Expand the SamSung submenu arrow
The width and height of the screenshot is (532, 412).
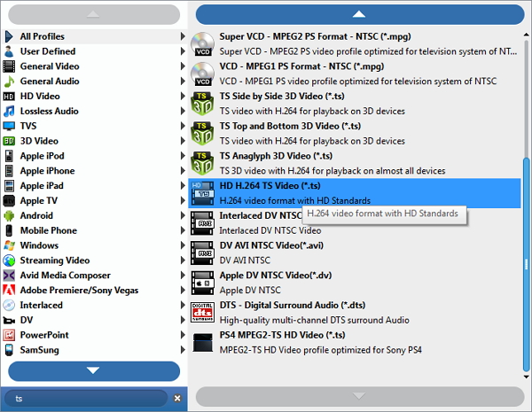click(x=183, y=350)
